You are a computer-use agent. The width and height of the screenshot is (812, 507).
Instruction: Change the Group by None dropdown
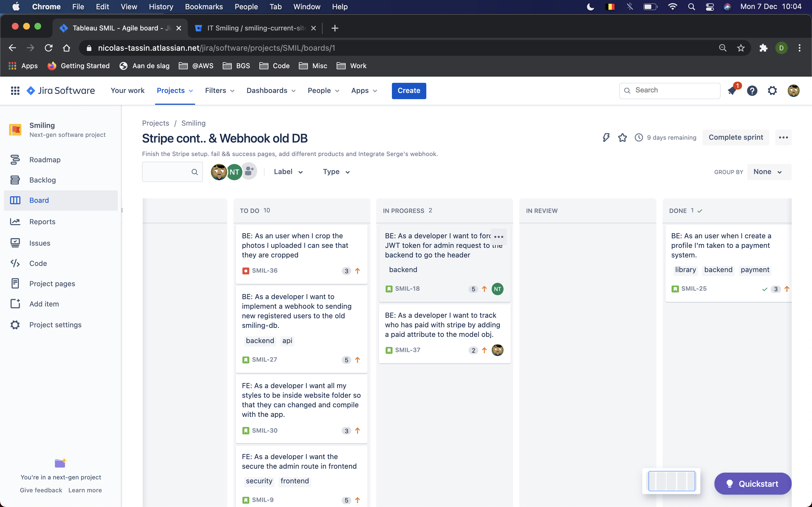[769, 172]
